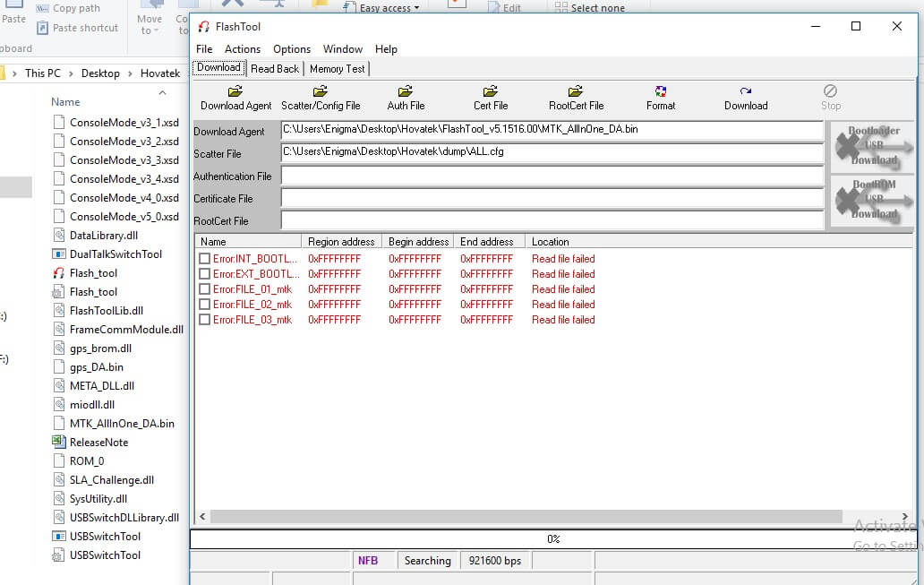Click the 0% download progress bar
This screenshot has width=924, height=585.
coord(553,539)
